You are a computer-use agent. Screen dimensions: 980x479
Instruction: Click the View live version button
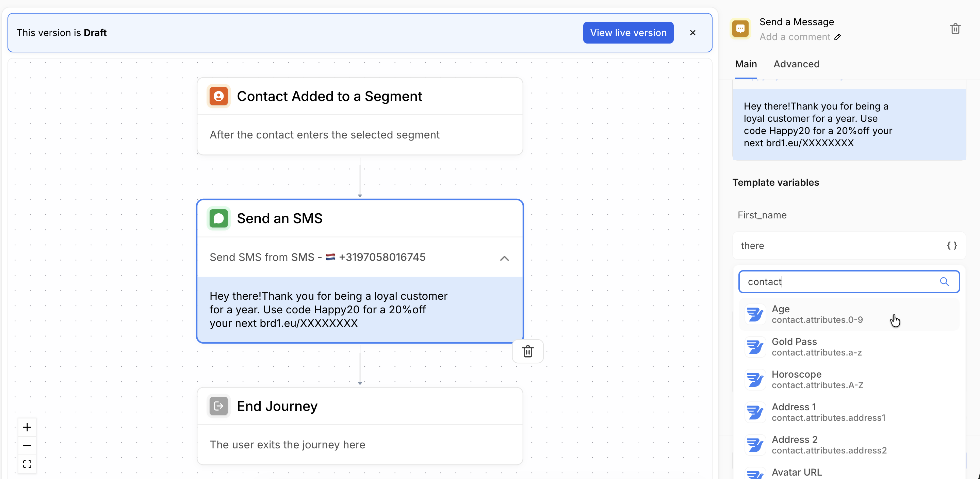628,33
